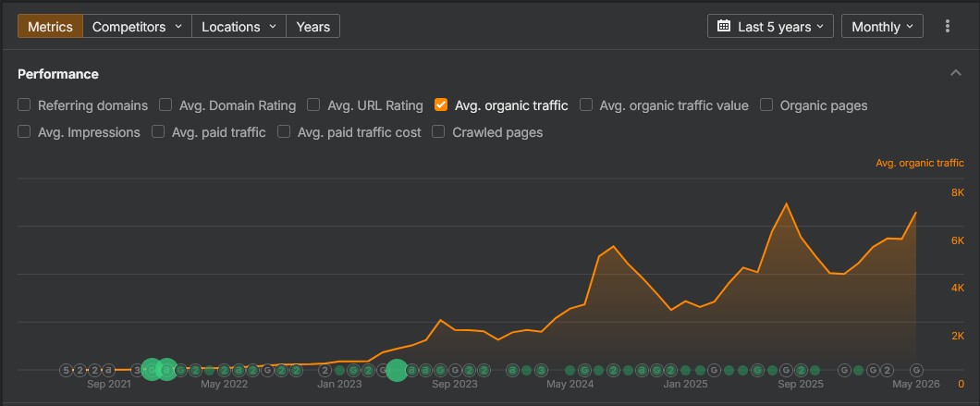Viewport: 980px width, 406px height.
Task: Click the 2K y-axis value
Action: 958,336
